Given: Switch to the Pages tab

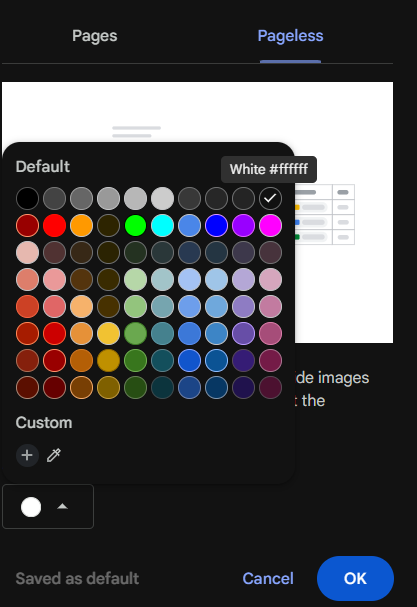Looking at the screenshot, I should click(95, 36).
